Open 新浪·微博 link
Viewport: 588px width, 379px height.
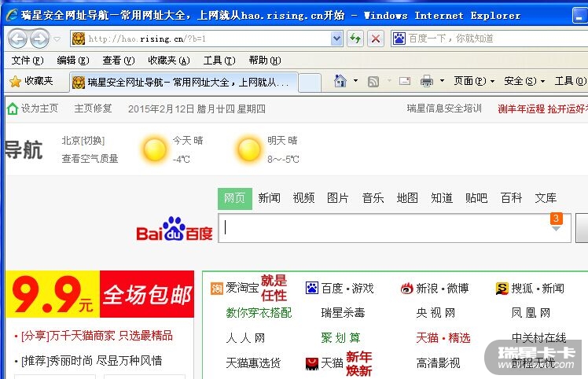(435, 289)
